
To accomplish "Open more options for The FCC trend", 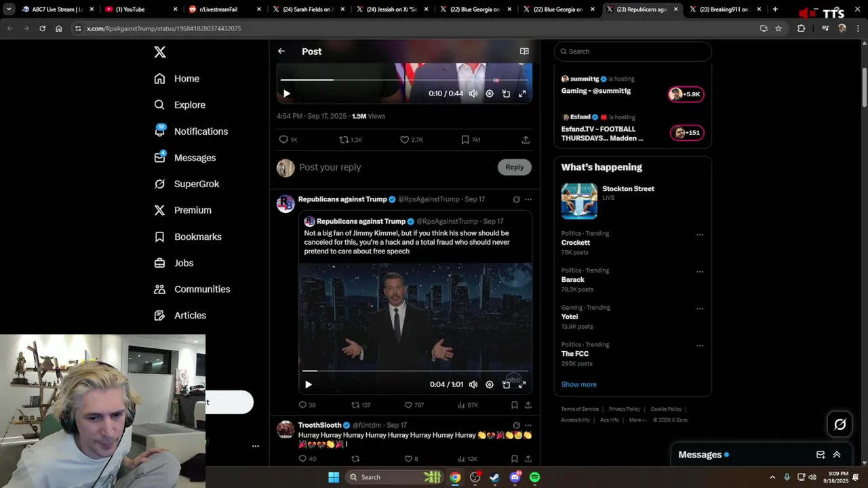I will [x=700, y=346].
